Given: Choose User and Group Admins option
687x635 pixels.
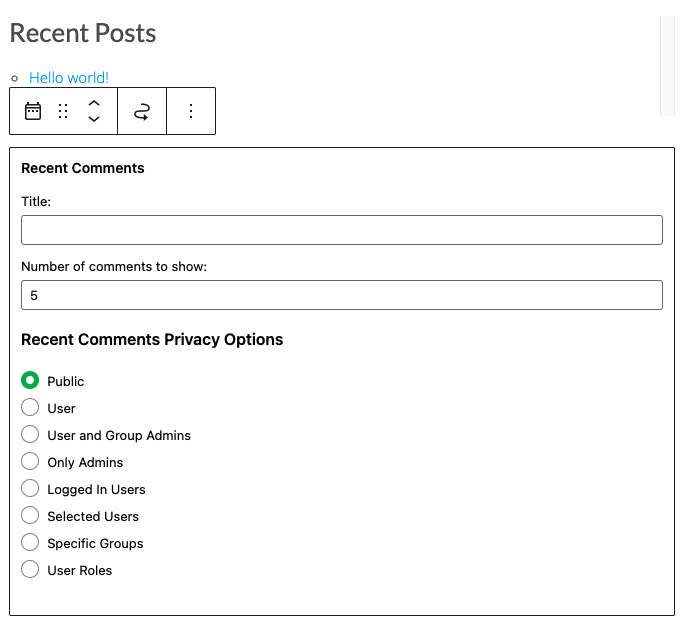Looking at the screenshot, I should (30, 435).
